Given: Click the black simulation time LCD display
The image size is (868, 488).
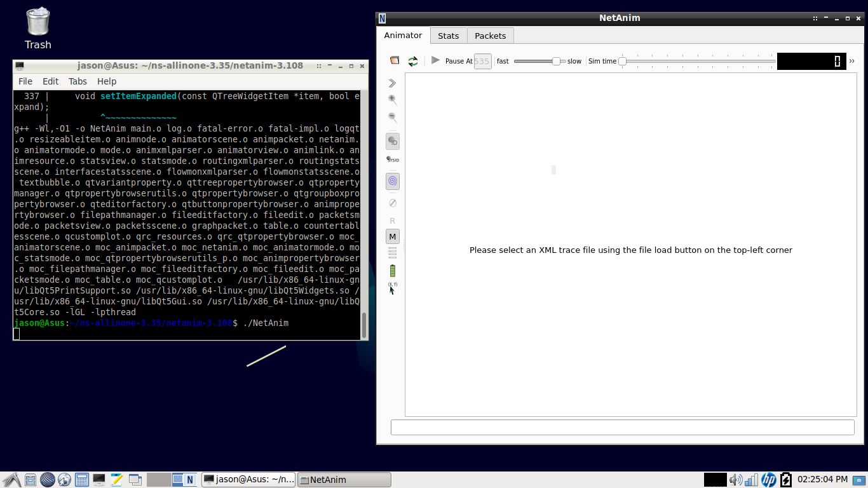Looking at the screenshot, I should coord(811,61).
